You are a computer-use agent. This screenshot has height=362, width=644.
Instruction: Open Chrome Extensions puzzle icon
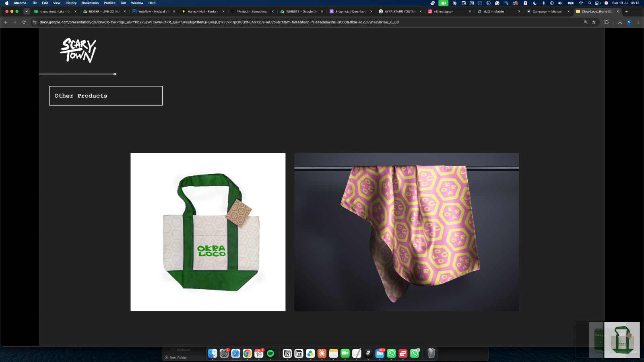click(607, 22)
